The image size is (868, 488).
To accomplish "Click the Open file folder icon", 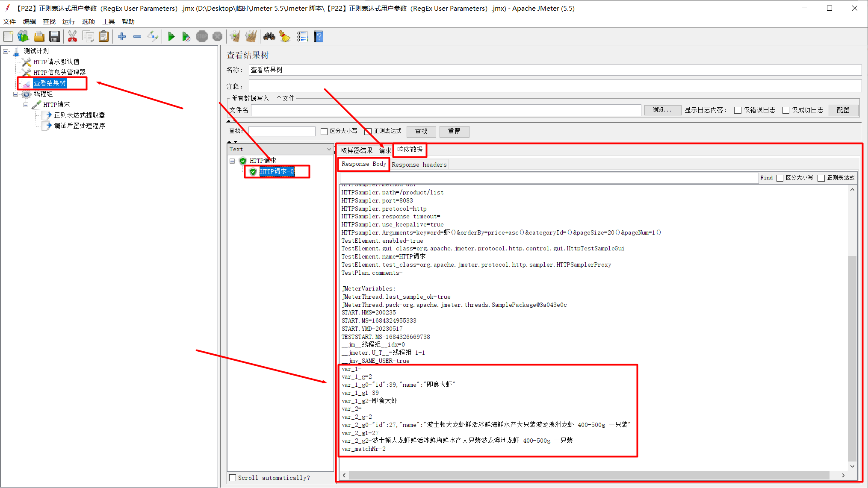I will tap(39, 36).
